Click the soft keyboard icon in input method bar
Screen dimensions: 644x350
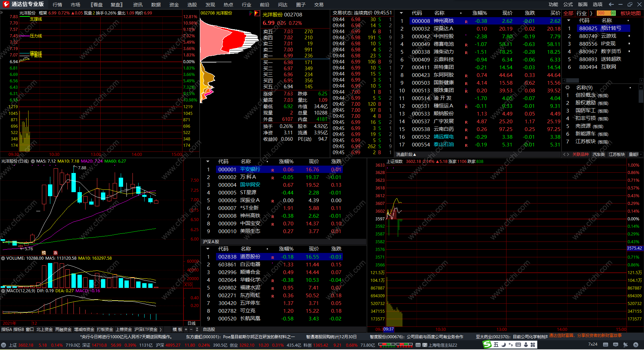tap(518, 345)
